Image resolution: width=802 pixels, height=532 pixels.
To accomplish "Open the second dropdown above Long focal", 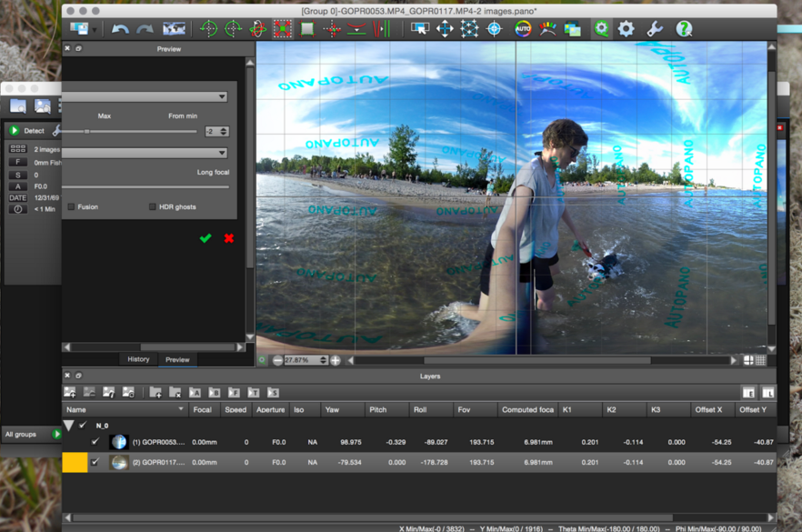I will [145, 153].
